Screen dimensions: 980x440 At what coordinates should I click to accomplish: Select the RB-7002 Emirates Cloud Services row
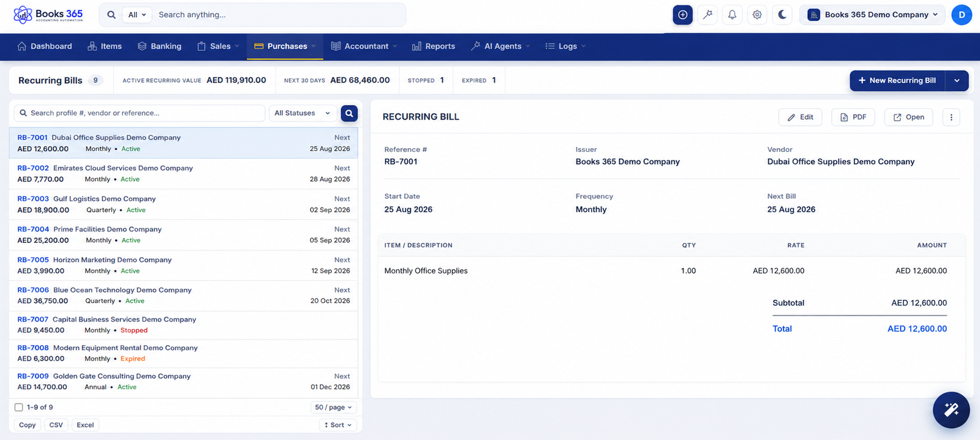point(184,174)
